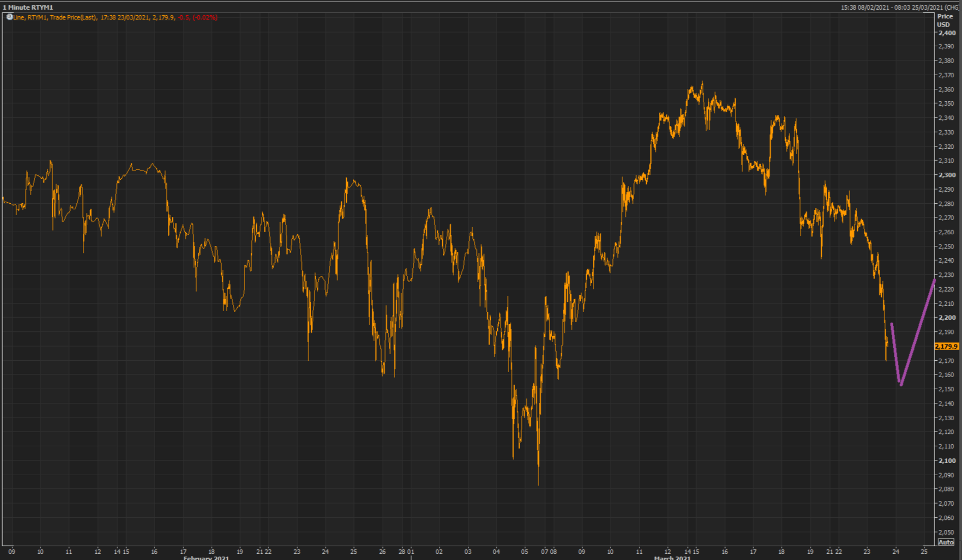Screen dimensions: 962x560
Task: Select date 05 in March on time axis
Action: [525, 551]
